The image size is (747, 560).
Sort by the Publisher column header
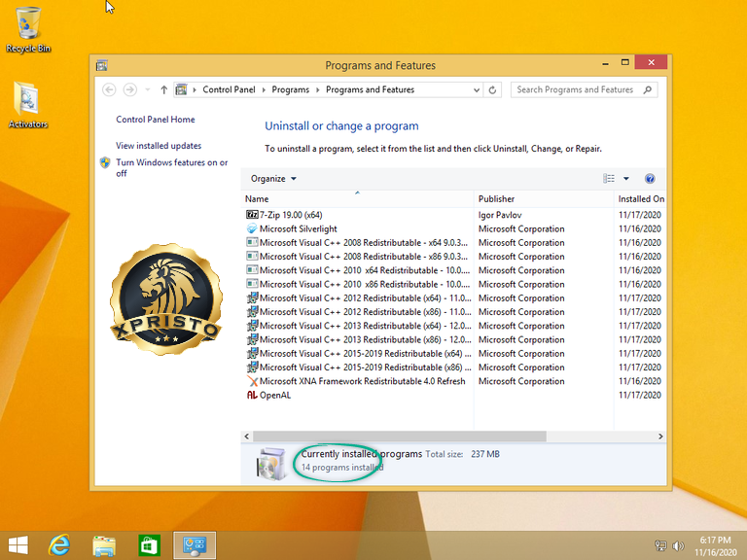544,199
